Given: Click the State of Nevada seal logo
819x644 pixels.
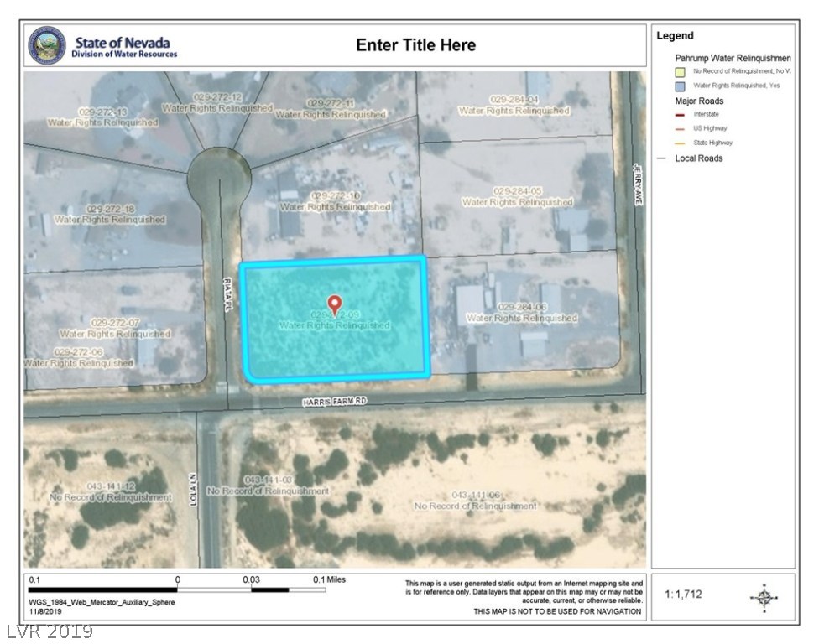Looking at the screenshot, I should [x=47, y=45].
